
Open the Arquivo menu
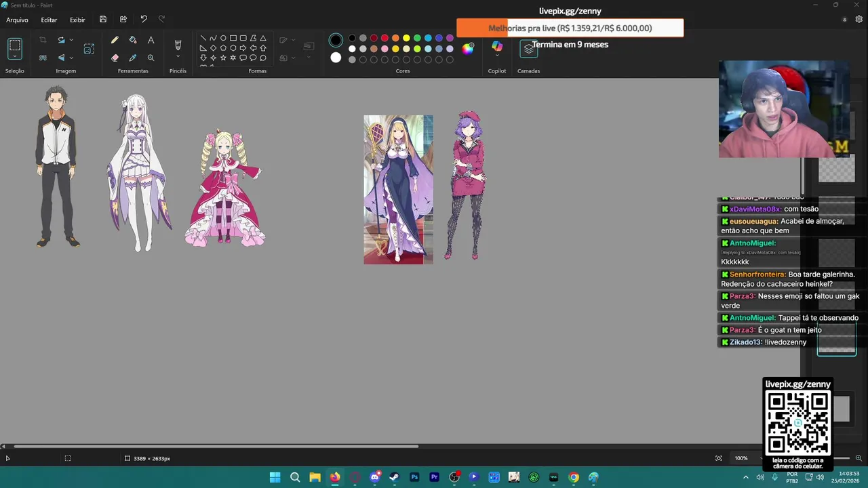[17, 20]
